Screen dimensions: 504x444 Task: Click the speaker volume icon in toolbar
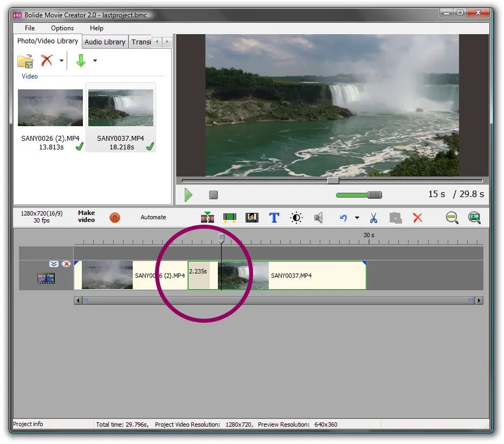pos(319,218)
